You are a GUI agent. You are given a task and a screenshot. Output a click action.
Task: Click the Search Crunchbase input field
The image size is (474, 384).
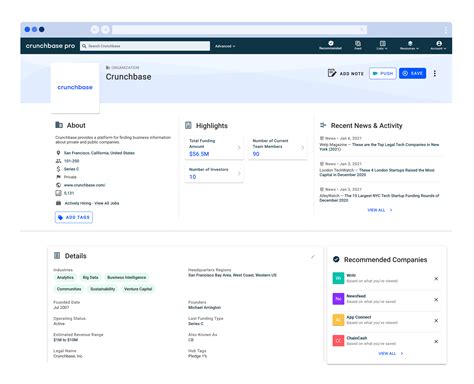145,46
